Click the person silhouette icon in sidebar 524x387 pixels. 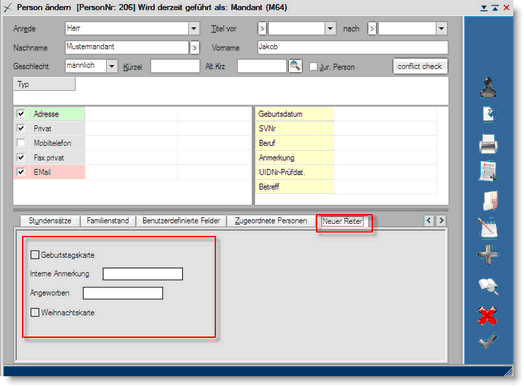(x=488, y=88)
